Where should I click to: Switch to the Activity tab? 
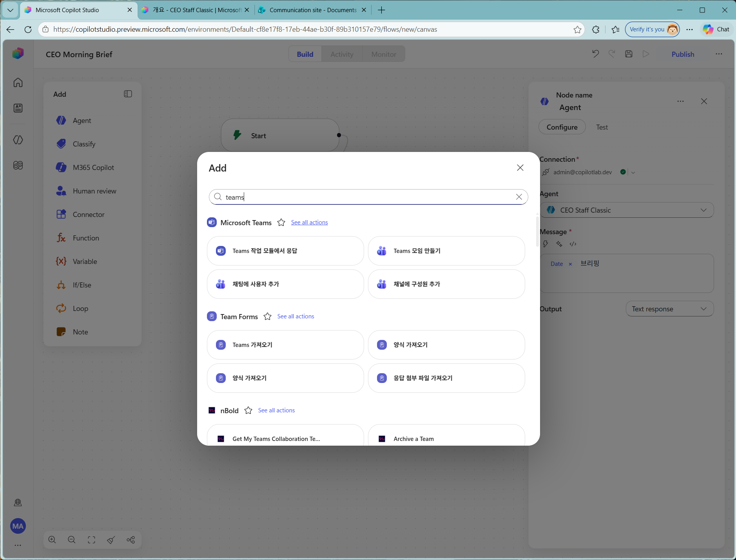click(342, 54)
